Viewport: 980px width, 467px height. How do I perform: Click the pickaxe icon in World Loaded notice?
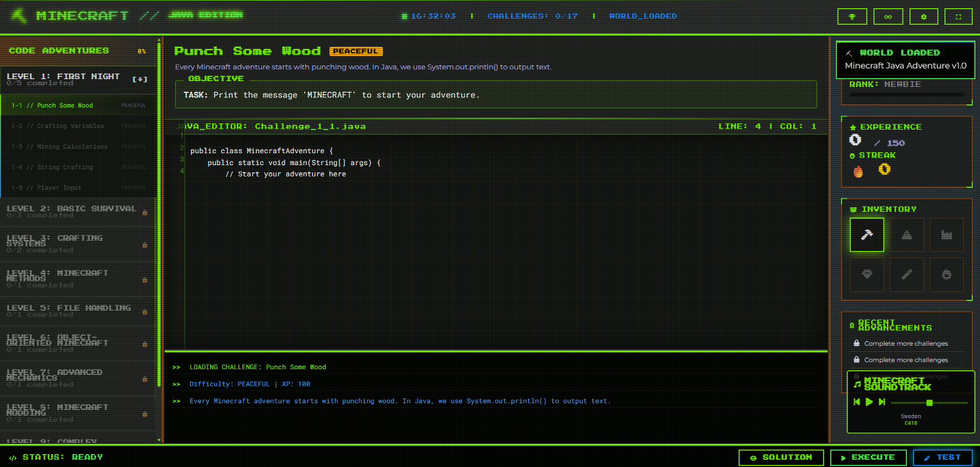click(849, 53)
